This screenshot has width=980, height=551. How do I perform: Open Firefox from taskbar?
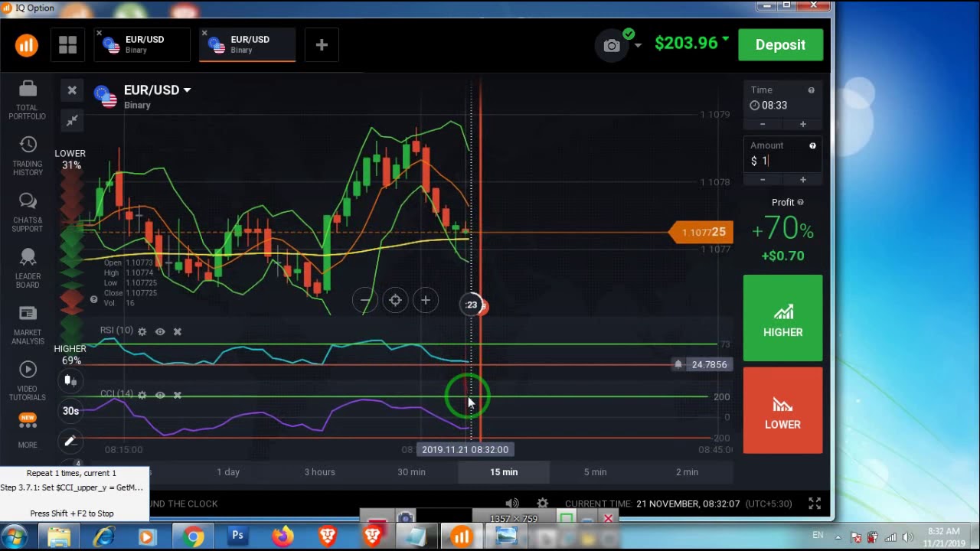click(x=283, y=536)
